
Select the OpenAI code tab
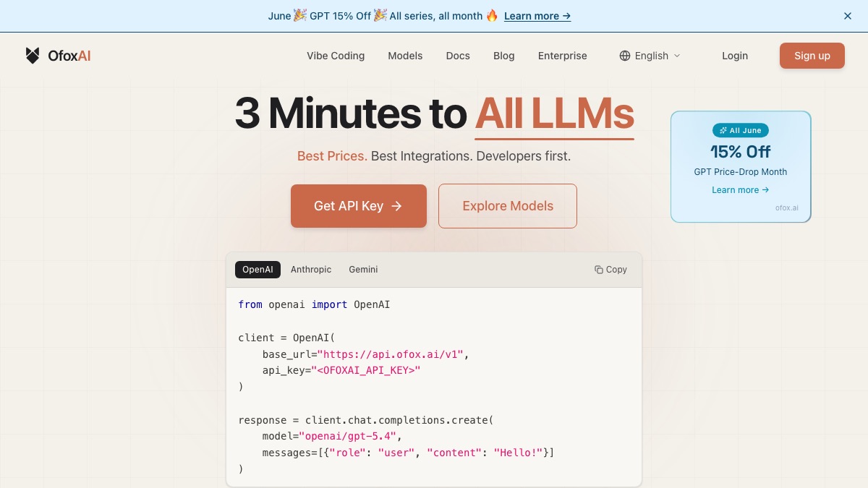pos(258,270)
